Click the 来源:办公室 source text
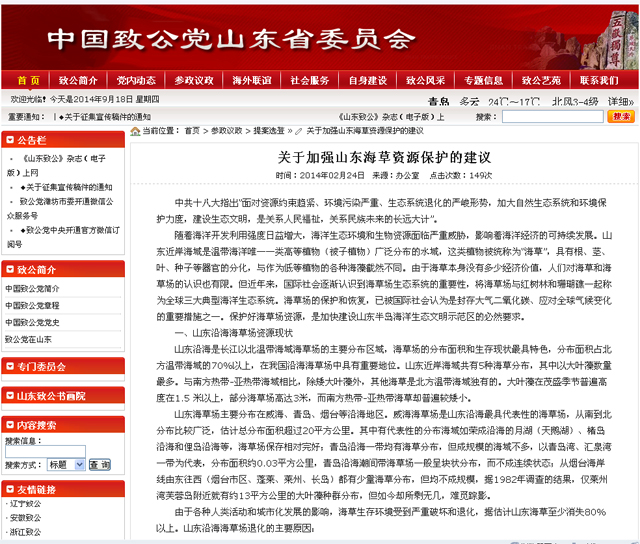The width and height of the screenshot is (640, 544). click(396, 175)
